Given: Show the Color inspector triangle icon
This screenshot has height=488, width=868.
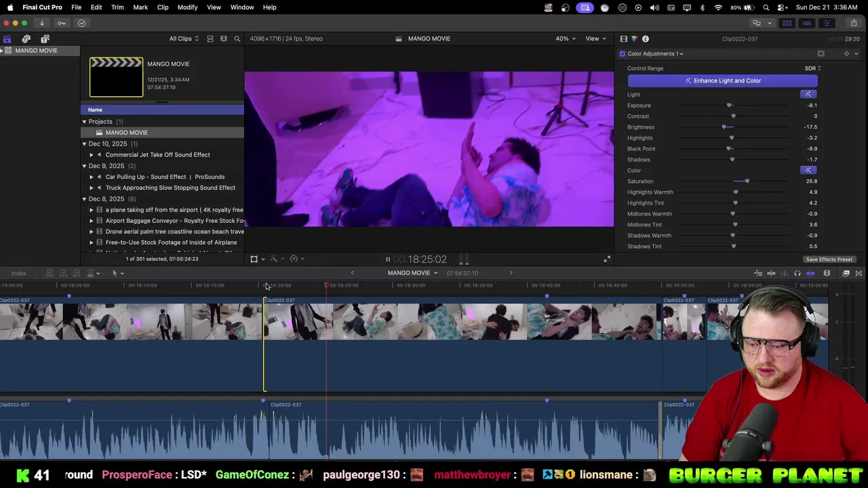Looking at the screenshot, I should pos(634,39).
